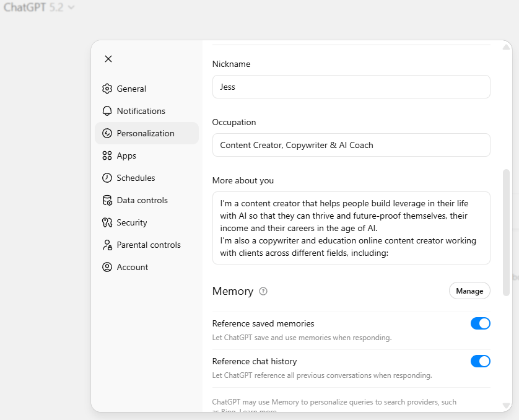Select the Personalization tab
519x420 pixels.
click(147, 133)
